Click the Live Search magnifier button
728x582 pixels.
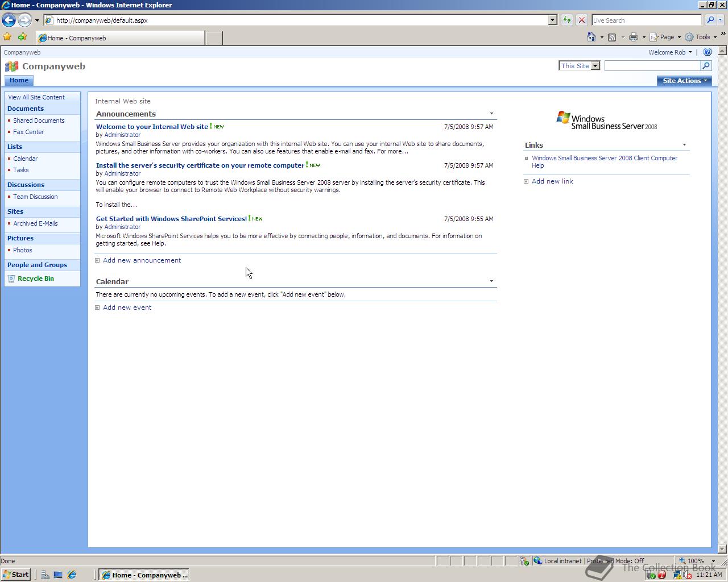tap(710, 20)
